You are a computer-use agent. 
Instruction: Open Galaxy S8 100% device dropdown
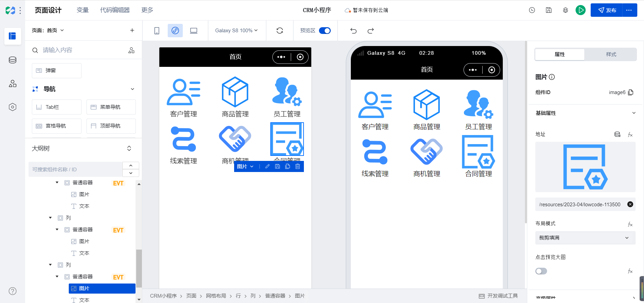(236, 31)
